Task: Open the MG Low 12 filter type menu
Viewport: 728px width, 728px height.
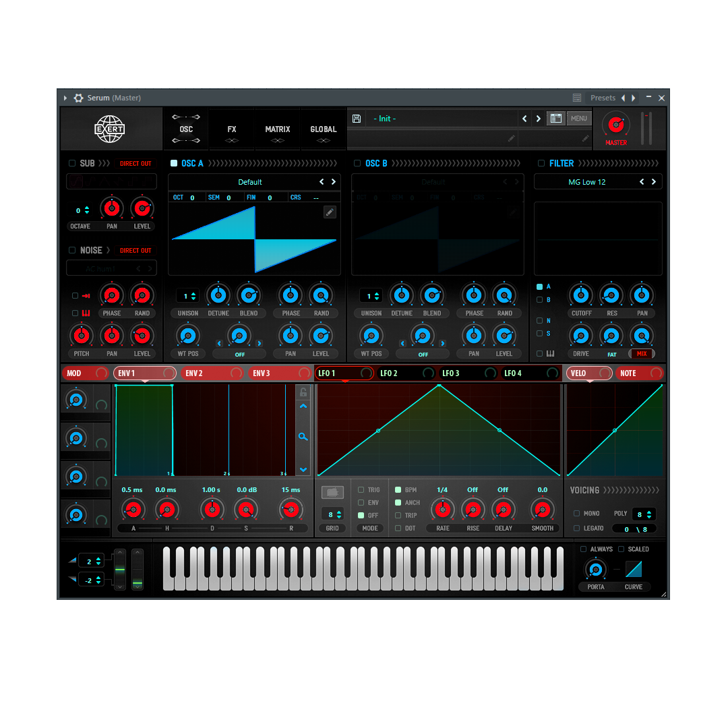Action: [586, 182]
